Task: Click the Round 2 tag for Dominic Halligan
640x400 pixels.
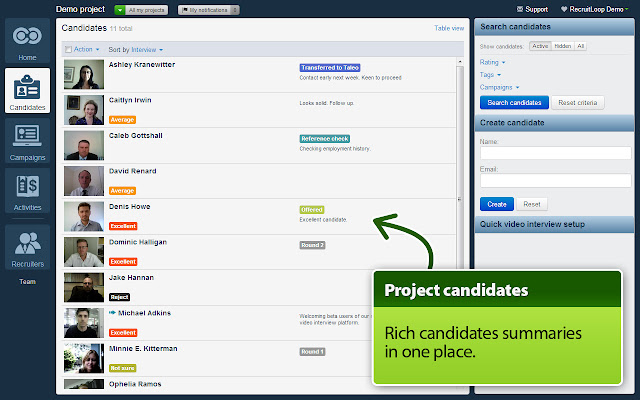Action: 312,245
